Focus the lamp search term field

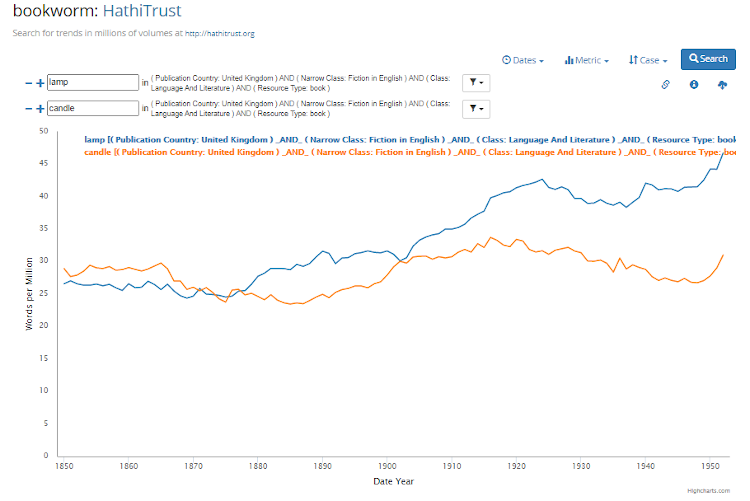point(93,82)
